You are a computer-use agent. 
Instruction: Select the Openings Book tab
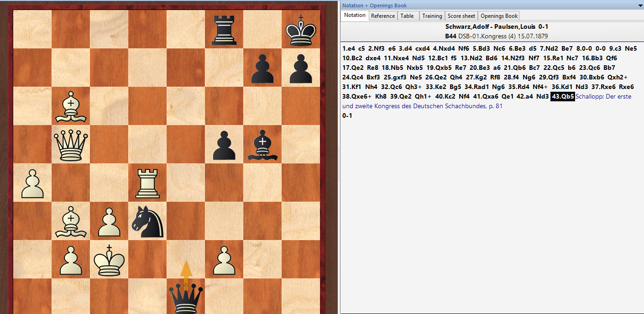click(x=499, y=16)
